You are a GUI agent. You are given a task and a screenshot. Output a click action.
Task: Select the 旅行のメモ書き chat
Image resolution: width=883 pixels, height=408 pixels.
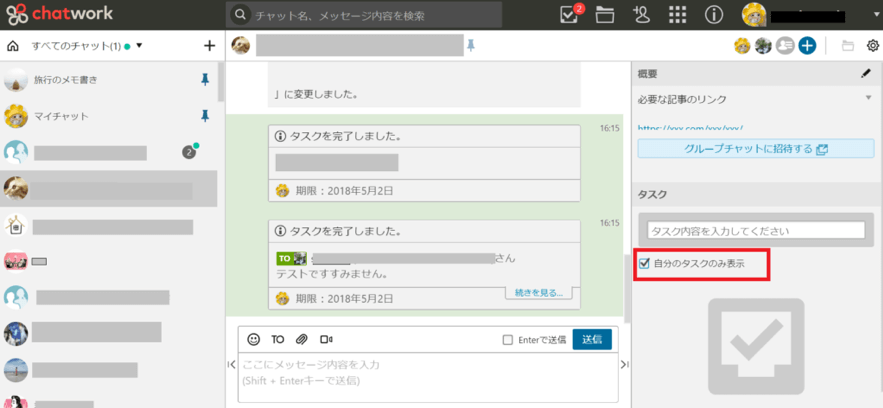[65, 79]
